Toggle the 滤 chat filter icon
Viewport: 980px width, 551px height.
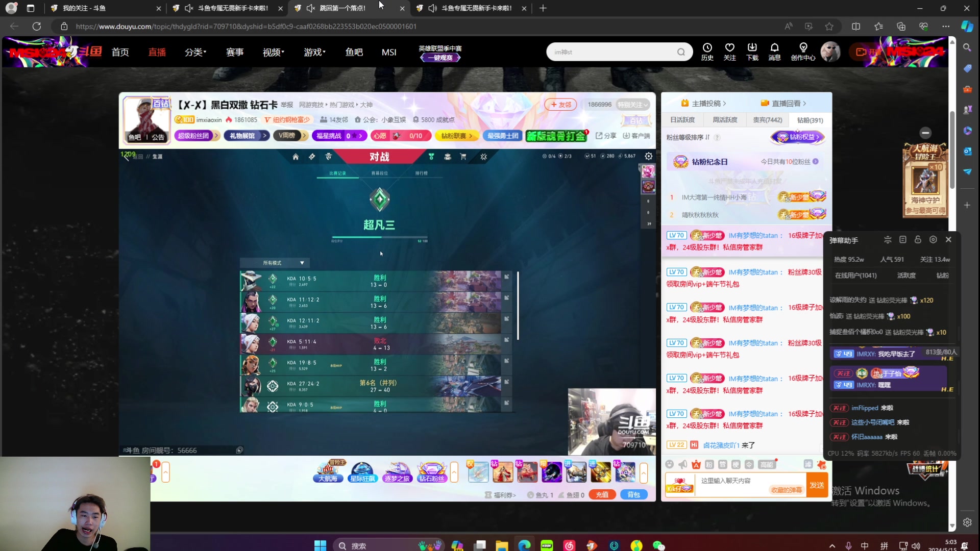(x=808, y=464)
